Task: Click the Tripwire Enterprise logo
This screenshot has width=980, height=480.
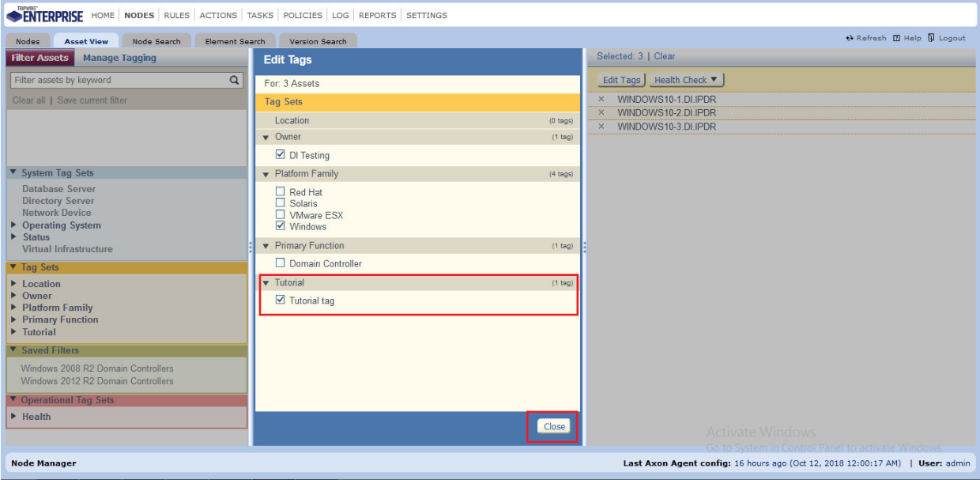Action: coord(44,15)
